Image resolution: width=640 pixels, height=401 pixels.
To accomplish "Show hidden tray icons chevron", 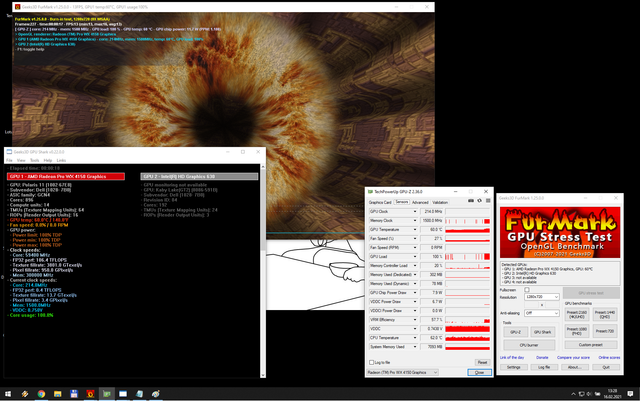I will click(573, 394).
